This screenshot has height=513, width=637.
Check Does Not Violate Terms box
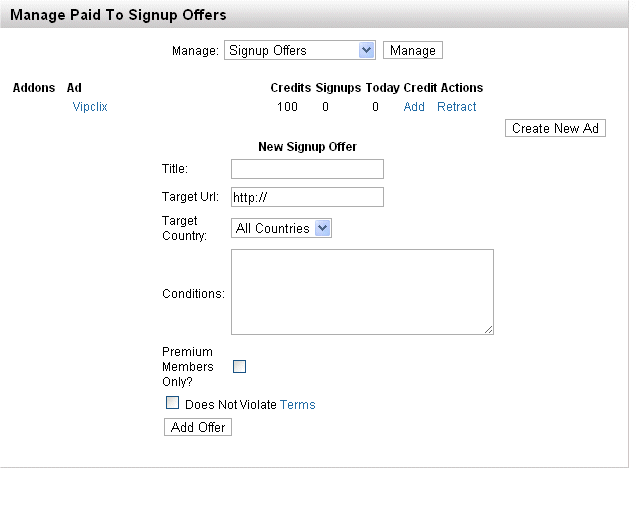click(x=172, y=403)
